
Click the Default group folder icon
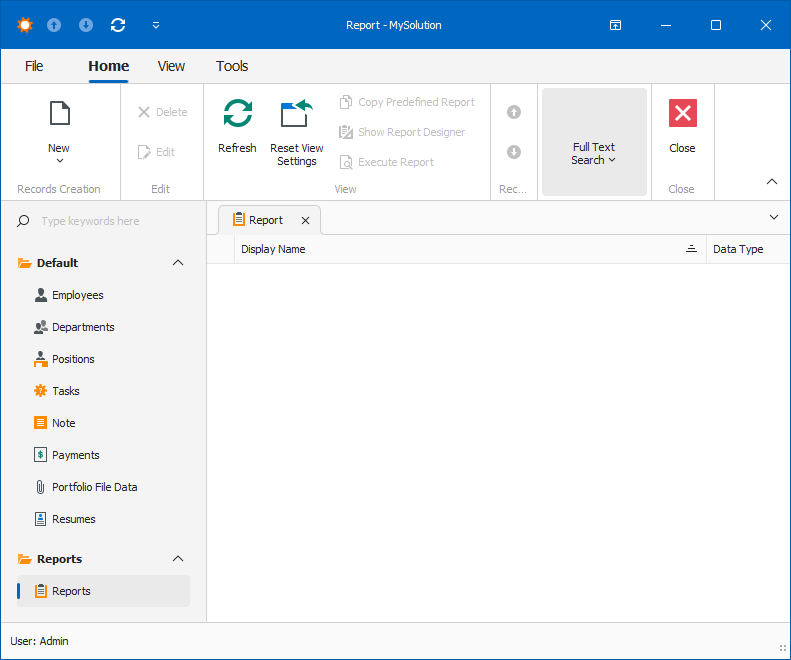[24, 263]
